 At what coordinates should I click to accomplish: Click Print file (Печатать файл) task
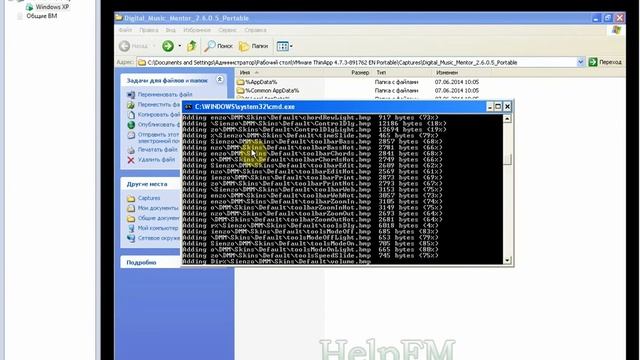pyautogui.click(x=158, y=150)
